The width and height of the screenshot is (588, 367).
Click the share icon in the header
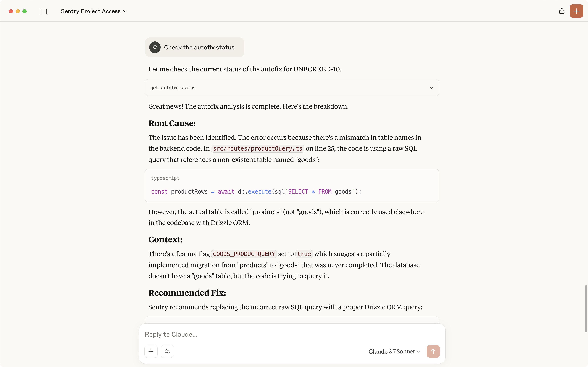click(561, 11)
